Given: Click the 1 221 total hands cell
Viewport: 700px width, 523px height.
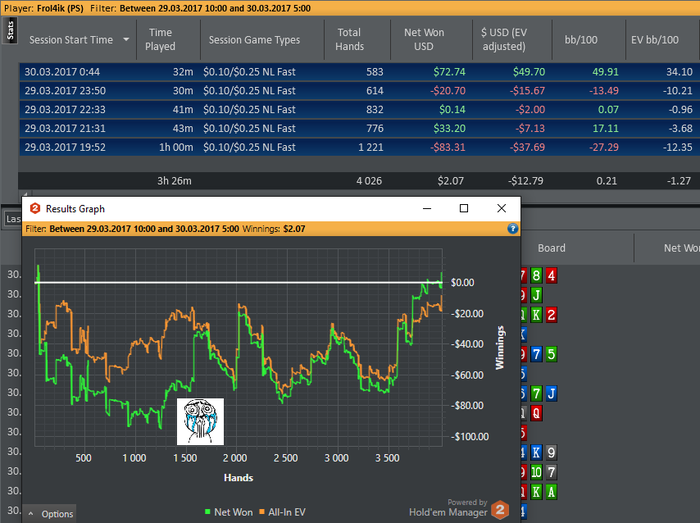Looking at the screenshot, I should tap(371, 147).
